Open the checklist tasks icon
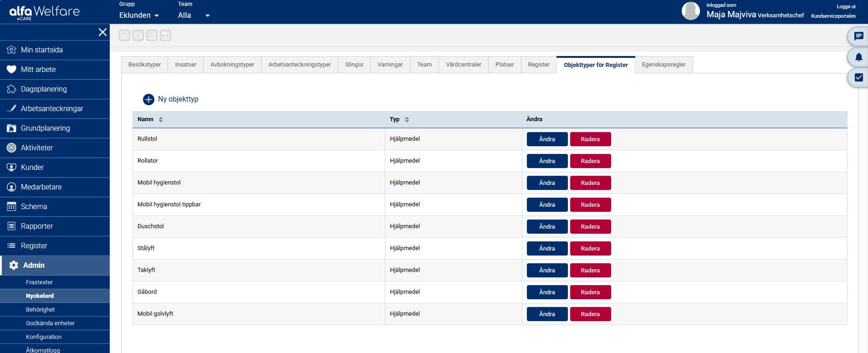Image resolution: width=868 pixels, height=353 pixels. pos(858,77)
